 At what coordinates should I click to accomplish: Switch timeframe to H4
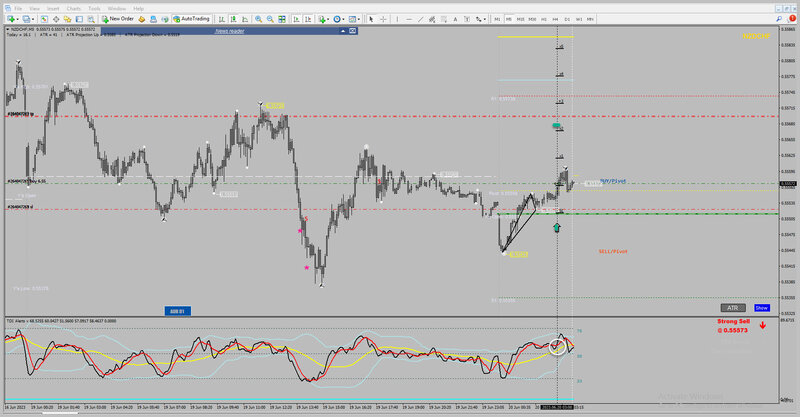(x=556, y=19)
